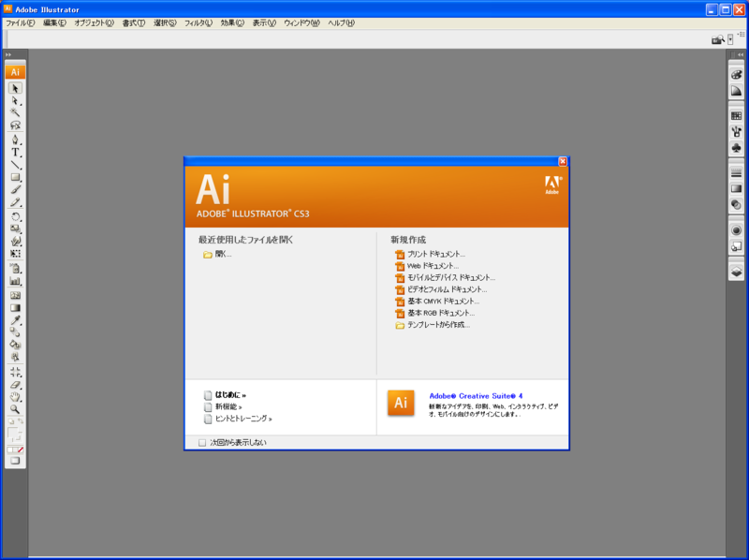Viewport: 749px width, 560px height.
Task: Click the None (red slash) button
Action: pos(21,450)
